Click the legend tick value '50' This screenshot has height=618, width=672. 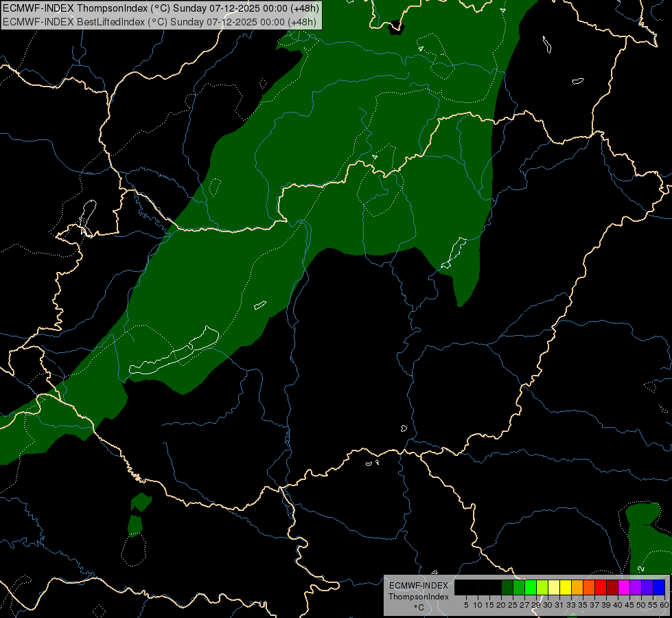[x=640, y=605]
